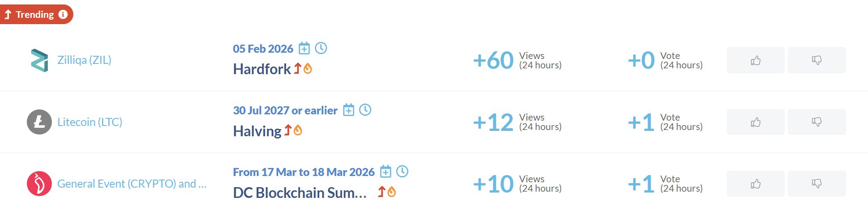Click clock icon beside 30 Jul 2027
868x218 pixels.
tap(365, 109)
